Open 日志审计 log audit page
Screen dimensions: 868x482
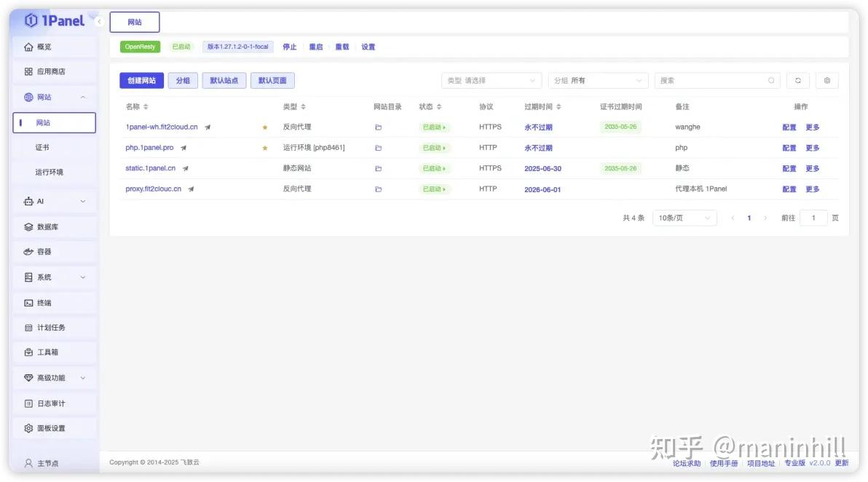click(54, 403)
